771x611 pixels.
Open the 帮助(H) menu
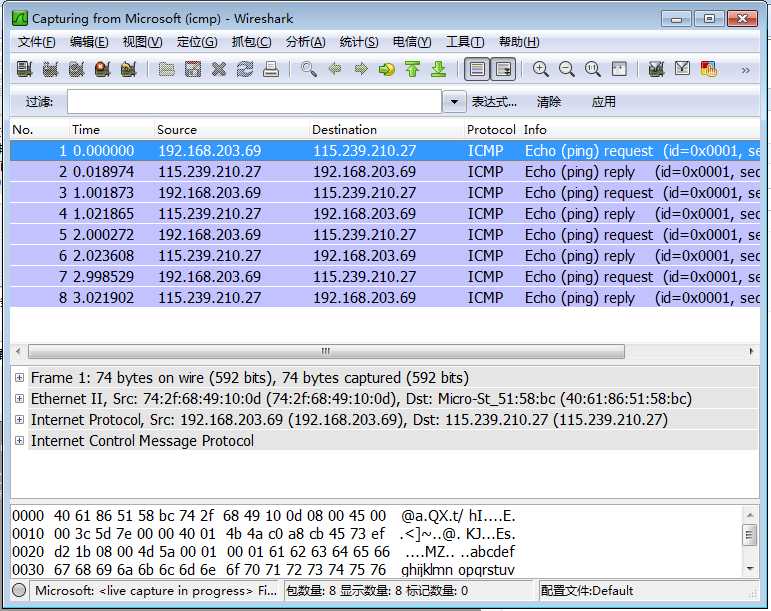click(519, 42)
